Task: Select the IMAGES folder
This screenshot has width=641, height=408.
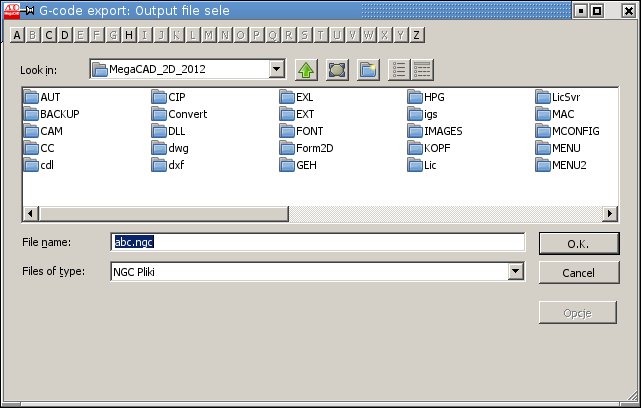Action: point(435,131)
